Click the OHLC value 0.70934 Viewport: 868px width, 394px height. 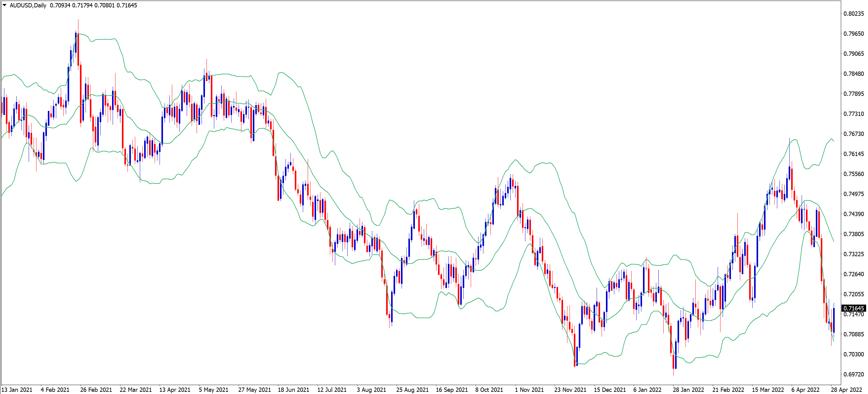pyautogui.click(x=60, y=5)
